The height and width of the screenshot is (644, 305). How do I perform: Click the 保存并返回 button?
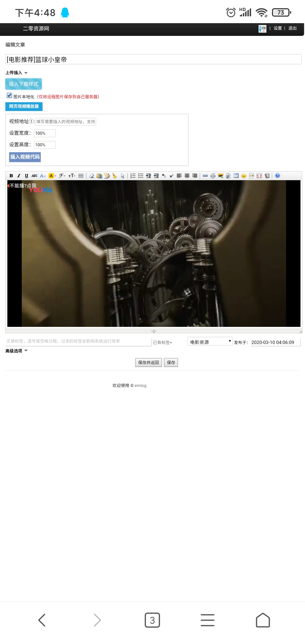point(149,362)
